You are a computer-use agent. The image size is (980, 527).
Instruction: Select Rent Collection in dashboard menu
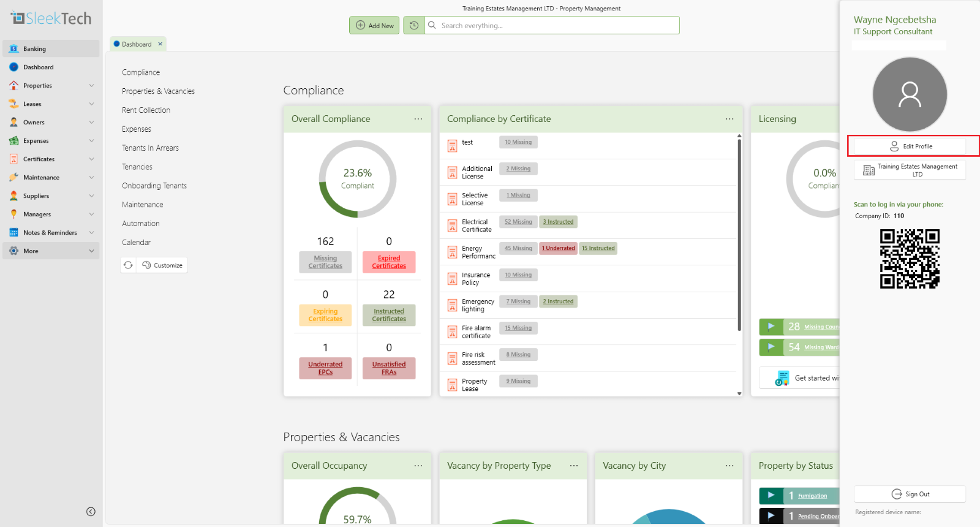pos(146,110)
